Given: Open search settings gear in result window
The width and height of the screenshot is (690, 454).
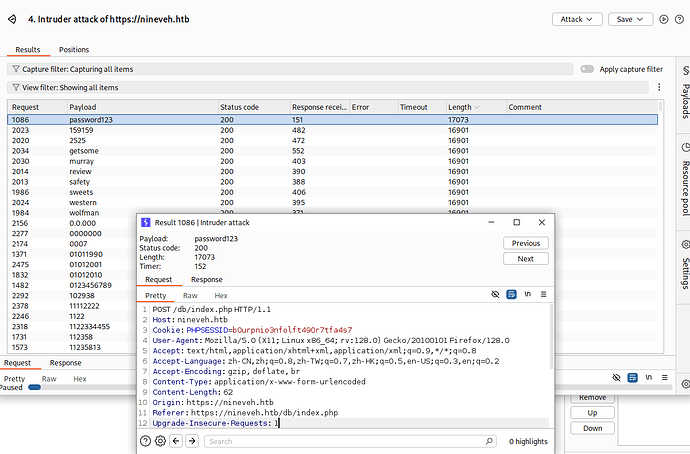Looking at the screenshot, I should [x=161, y=441].
